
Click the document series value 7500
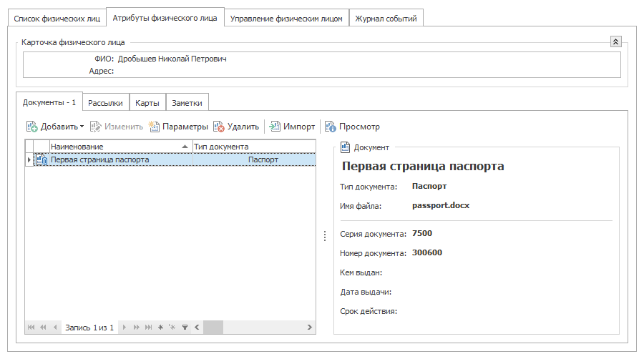coord(422,233)
